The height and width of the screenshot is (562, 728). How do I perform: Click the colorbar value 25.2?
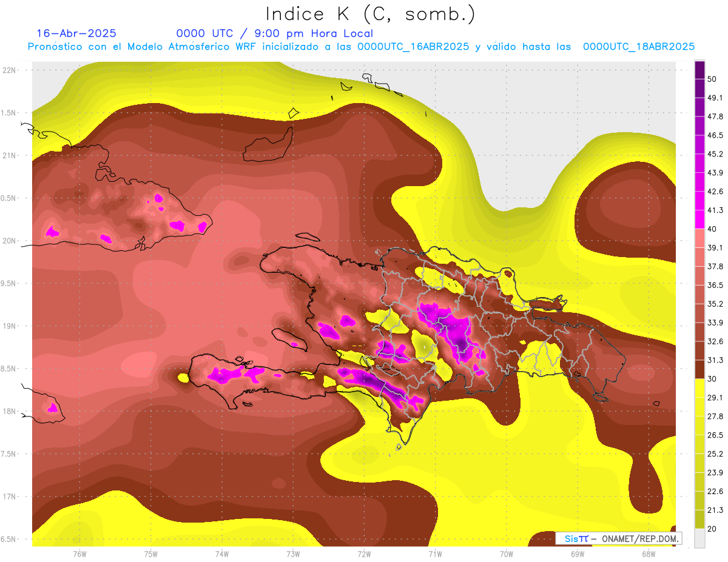[x=715, y=453]
